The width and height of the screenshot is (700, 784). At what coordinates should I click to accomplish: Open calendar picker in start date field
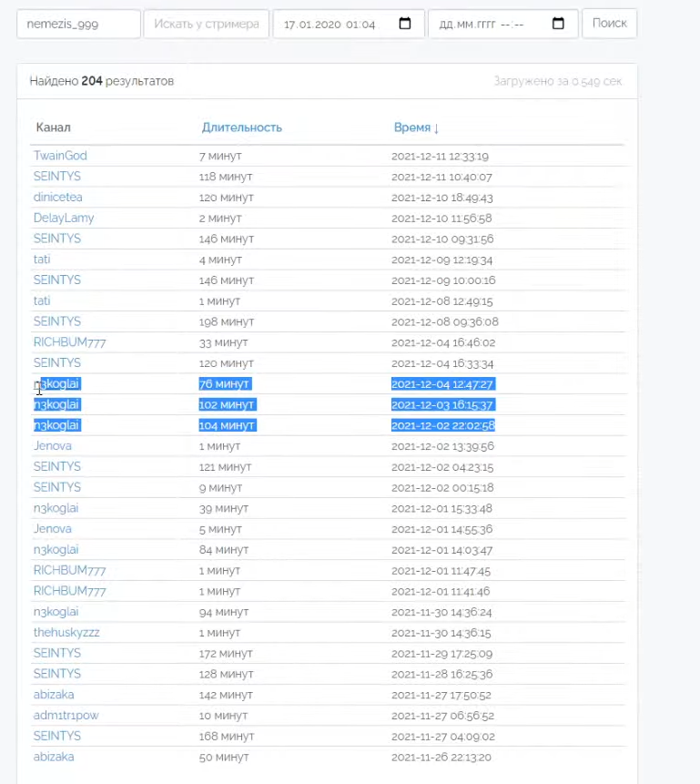tap(405, 24)
